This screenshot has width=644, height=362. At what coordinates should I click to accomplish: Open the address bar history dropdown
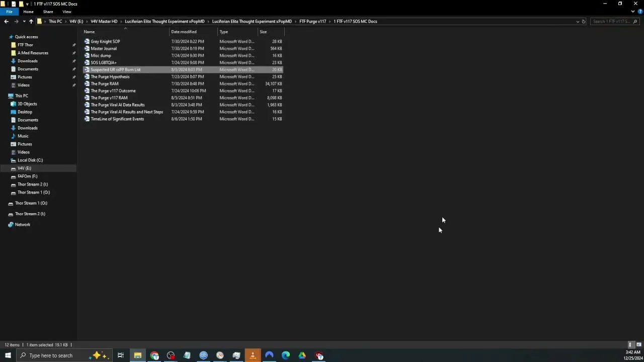tap(577, 22)
